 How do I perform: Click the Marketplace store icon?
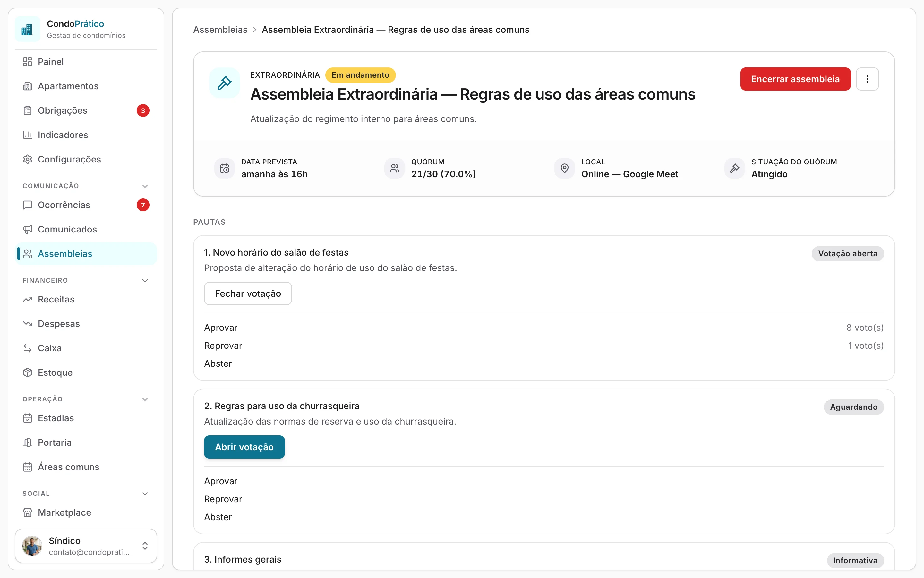pyautogui.click(x=28, y=512)
